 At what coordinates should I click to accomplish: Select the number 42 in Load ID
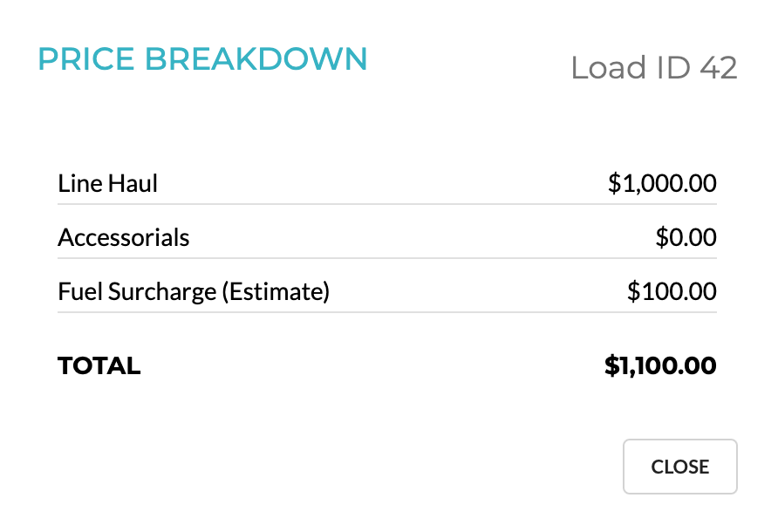pyautogui.click(x=721, y=68)
